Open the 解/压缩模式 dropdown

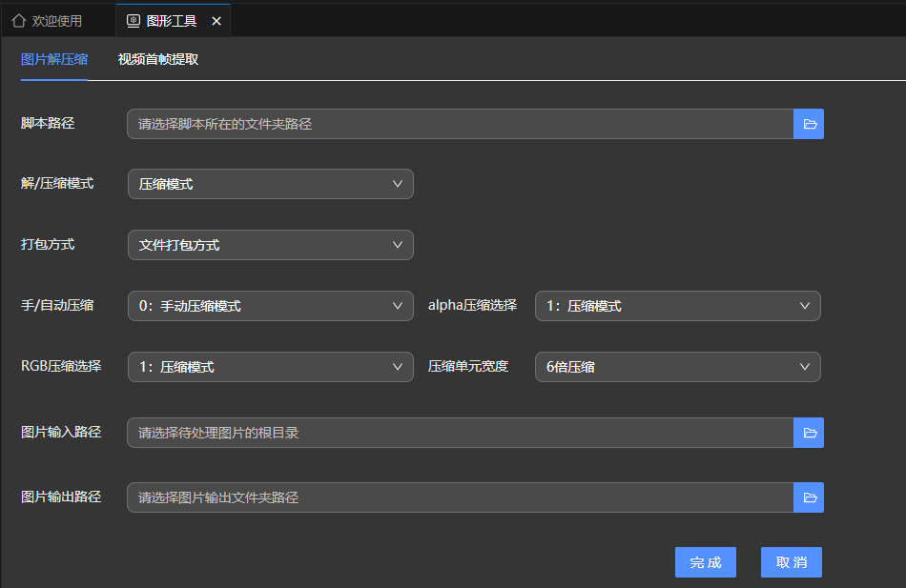coord(270,184)
